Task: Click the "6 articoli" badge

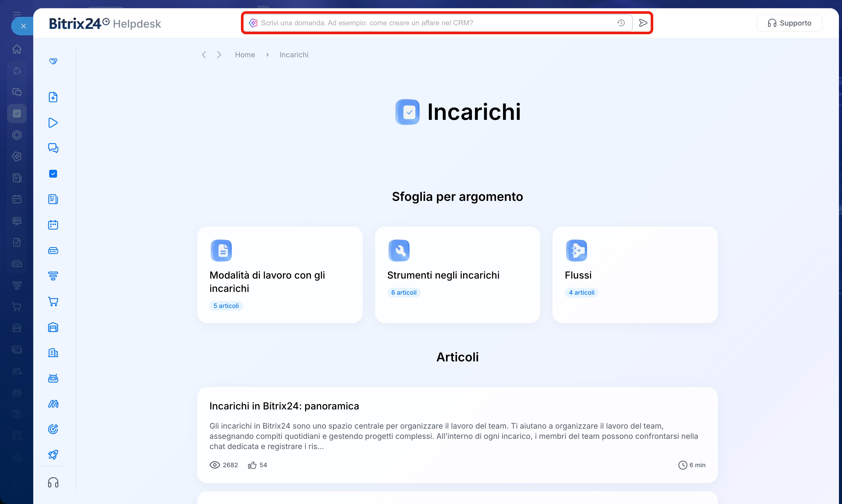Action: click(x=404, y=292)
